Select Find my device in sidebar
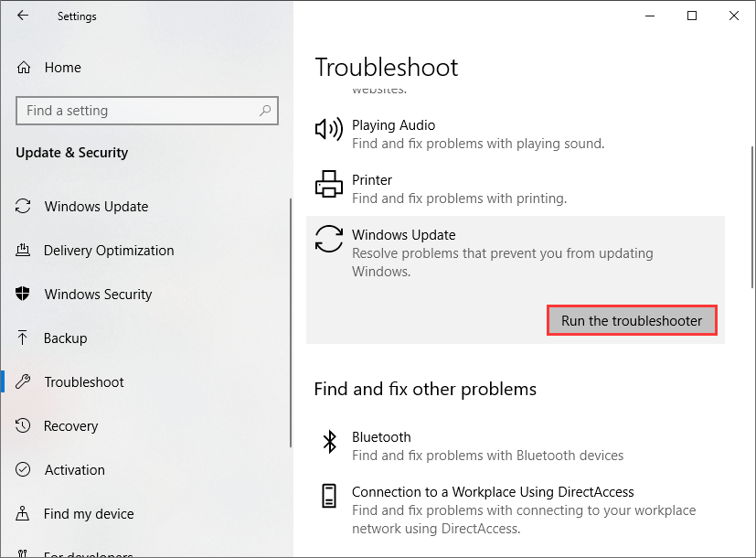Screen dimensions: 756x558 click(x=89, y=514)
